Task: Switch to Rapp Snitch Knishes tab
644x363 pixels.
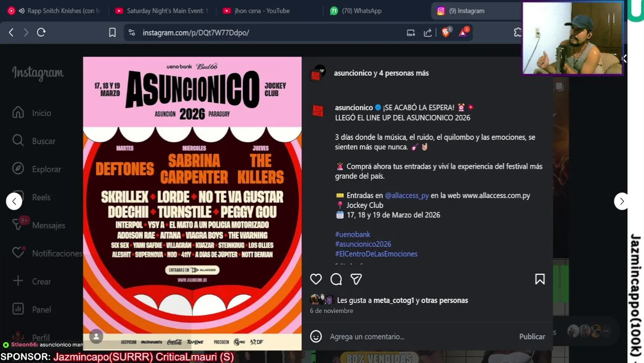Action: click(x=54, y=11)
